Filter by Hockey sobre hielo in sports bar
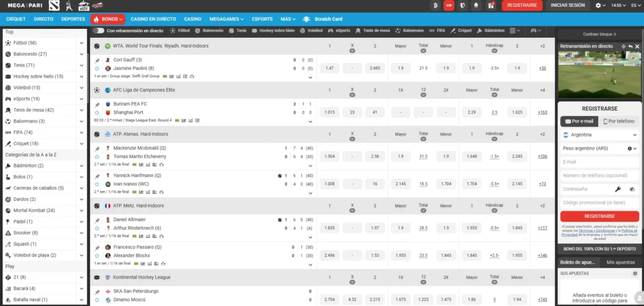This screenshot has width=644, height=306. (273, 31)
